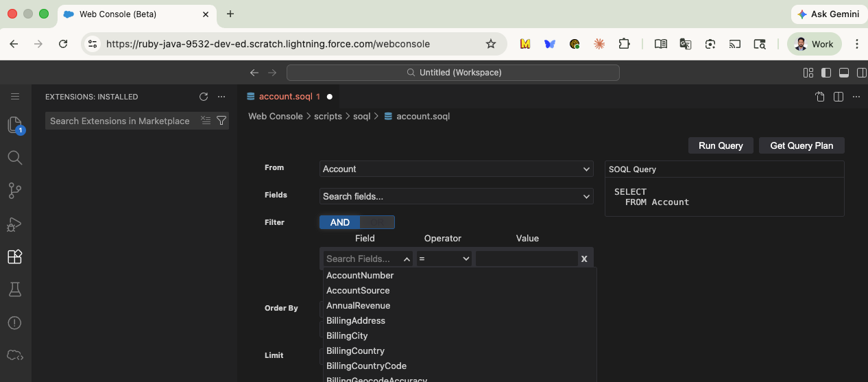Open the Extensions view icon
Viewport: 868px width, 382px height.
coord(15,256)
